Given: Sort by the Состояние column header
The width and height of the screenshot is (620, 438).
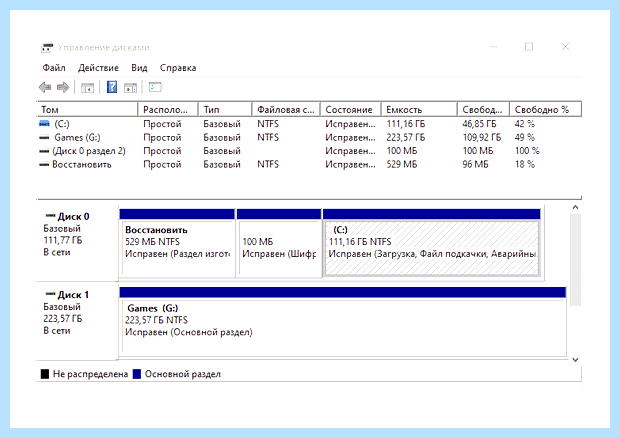Looking at the screenshot, I should click(x=350, y=110).
